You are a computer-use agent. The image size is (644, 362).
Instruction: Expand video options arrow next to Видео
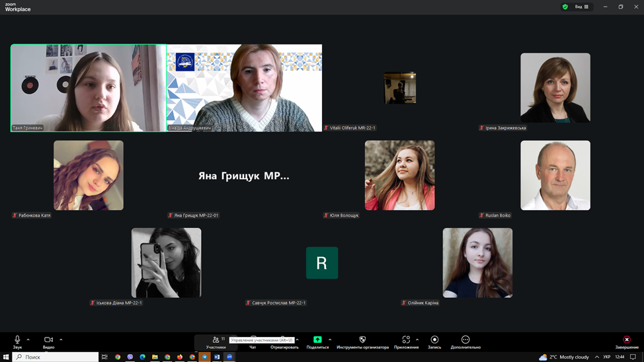(61, 340)
